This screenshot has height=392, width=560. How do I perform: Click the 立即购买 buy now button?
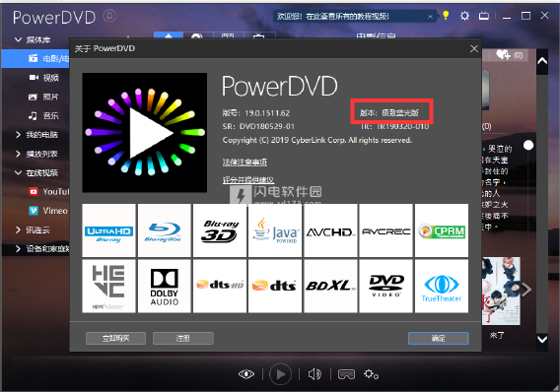(x=115, y=338)
